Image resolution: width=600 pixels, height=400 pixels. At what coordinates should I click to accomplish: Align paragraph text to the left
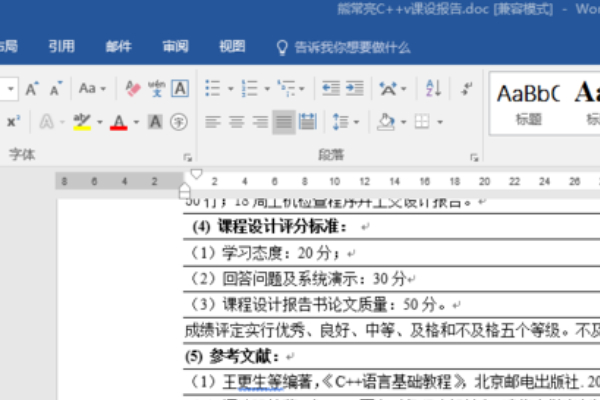coord(213,122)
